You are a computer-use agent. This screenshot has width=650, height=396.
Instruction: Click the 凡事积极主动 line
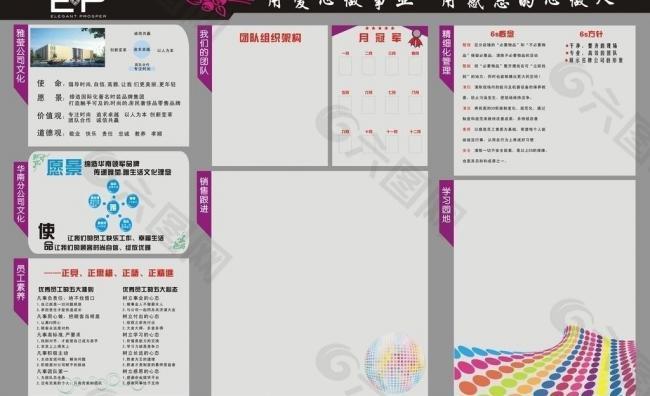53,353
